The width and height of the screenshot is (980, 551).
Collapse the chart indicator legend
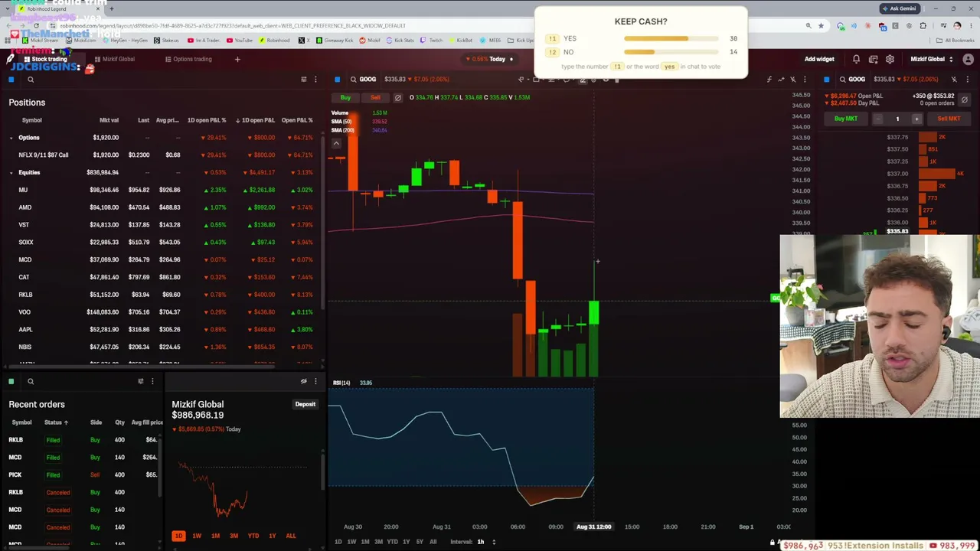[x=335, y=143]
